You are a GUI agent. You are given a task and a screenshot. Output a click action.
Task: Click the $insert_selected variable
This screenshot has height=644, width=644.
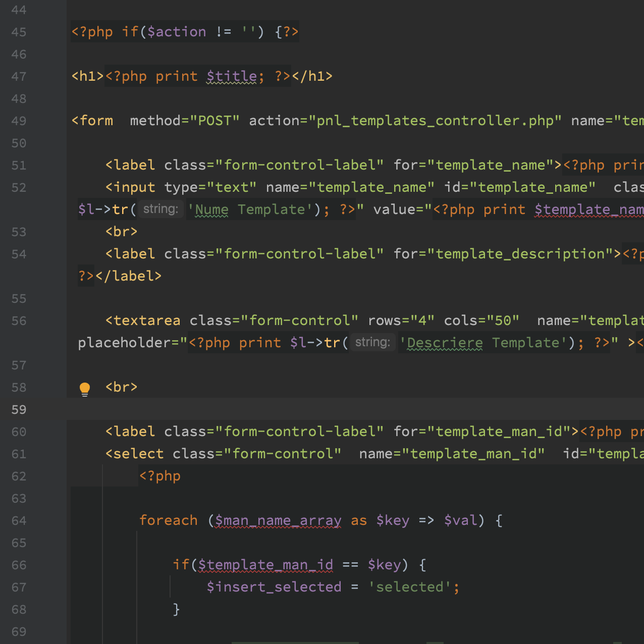[274, 587]
